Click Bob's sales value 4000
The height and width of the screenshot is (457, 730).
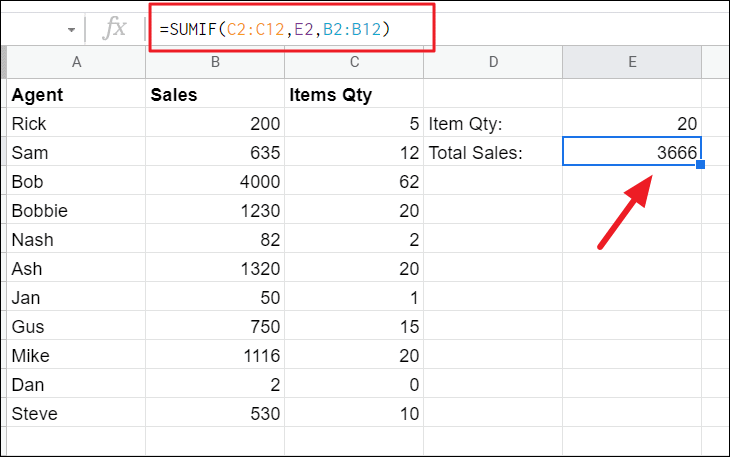214,182
